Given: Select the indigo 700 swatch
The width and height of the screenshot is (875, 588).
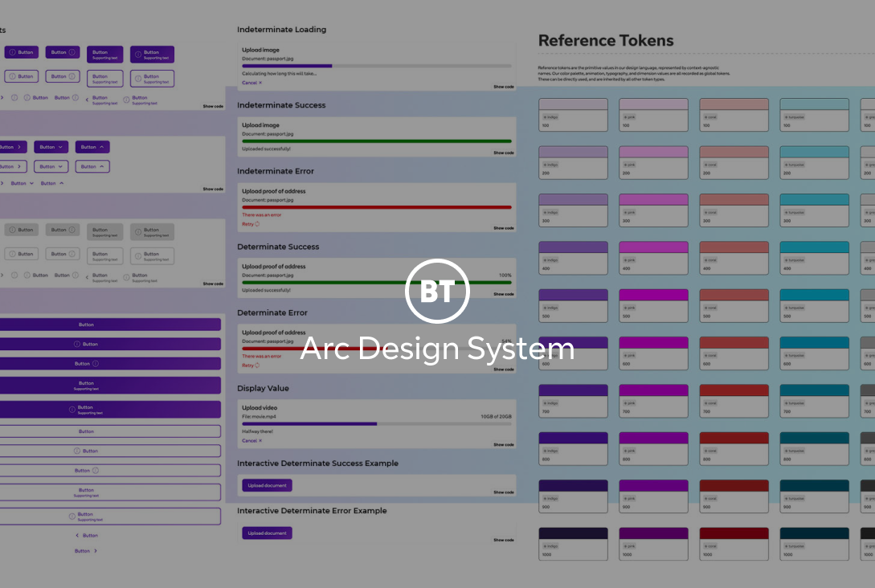Looking at the screenshot, I should [x=573, y=401].
